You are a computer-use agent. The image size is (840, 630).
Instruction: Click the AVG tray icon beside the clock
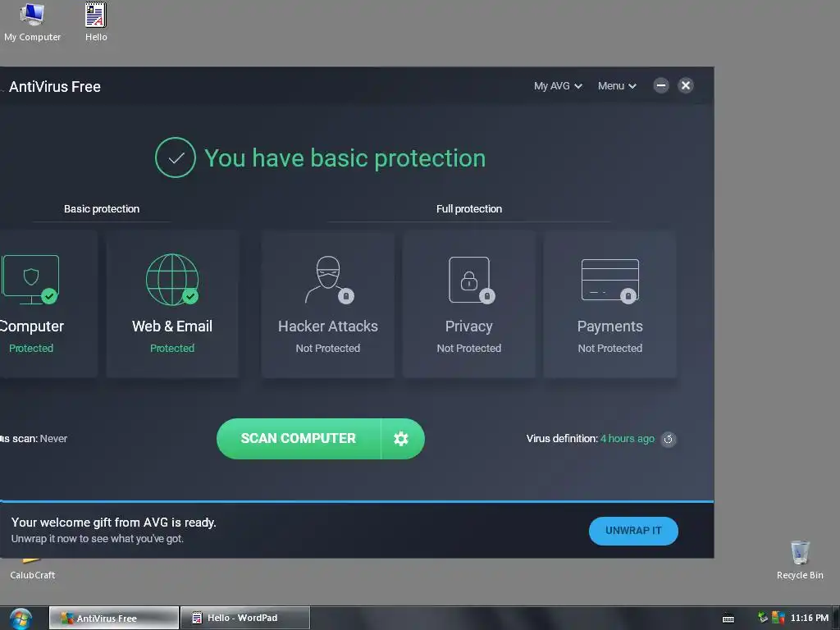point(778,618)
